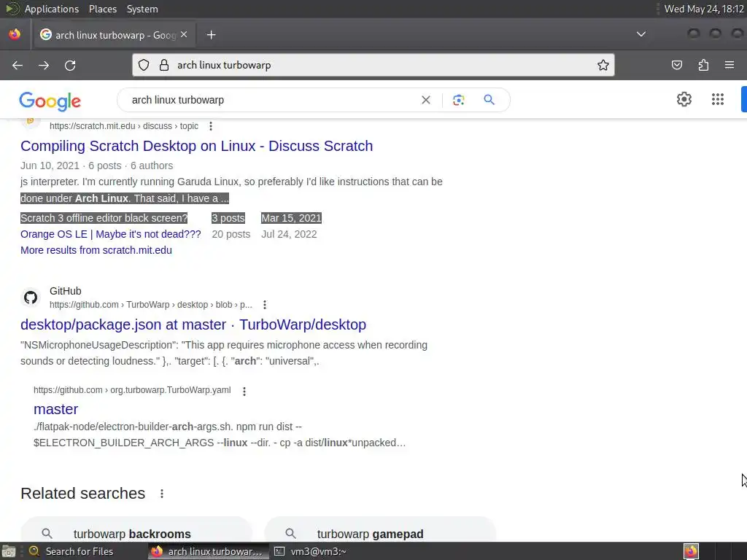Open the 'master' sub-result link
Viewport: 747px width, 560px height.
point(55,409)
